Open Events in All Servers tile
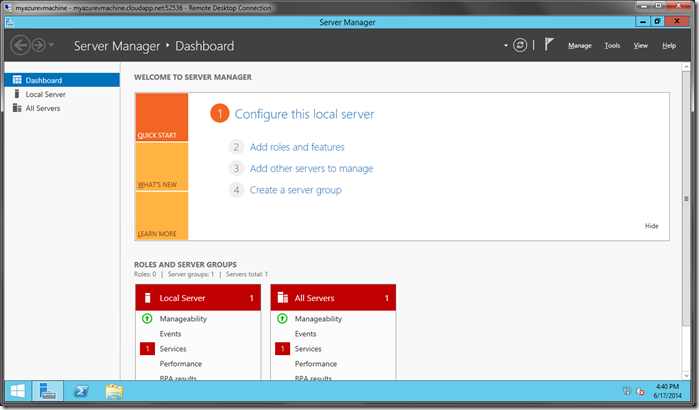Screen dimensions: 699x410 tap(305, 334)
